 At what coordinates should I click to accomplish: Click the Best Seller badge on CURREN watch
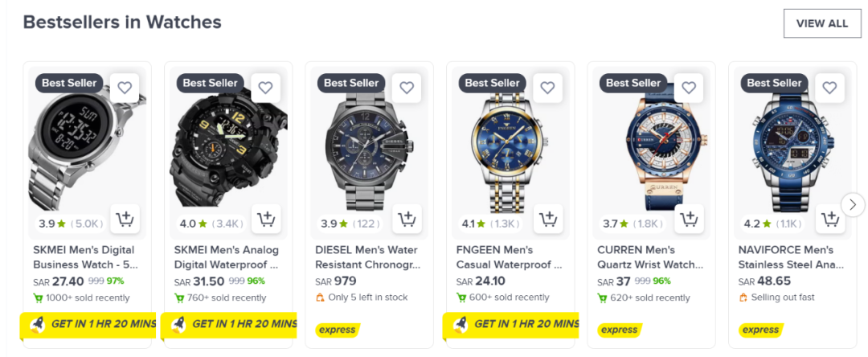tap(633, 83)
